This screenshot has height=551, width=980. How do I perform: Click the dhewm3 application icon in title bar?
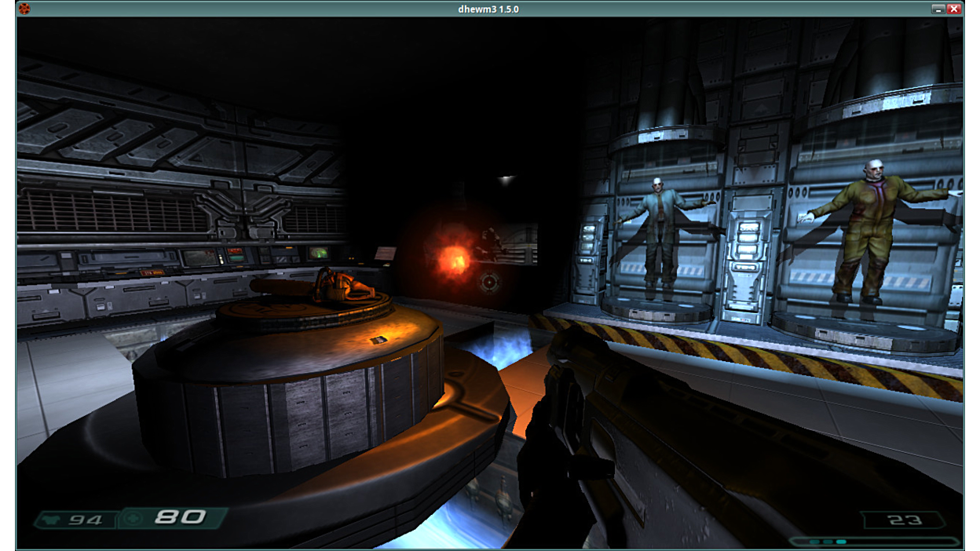point(24,9)
